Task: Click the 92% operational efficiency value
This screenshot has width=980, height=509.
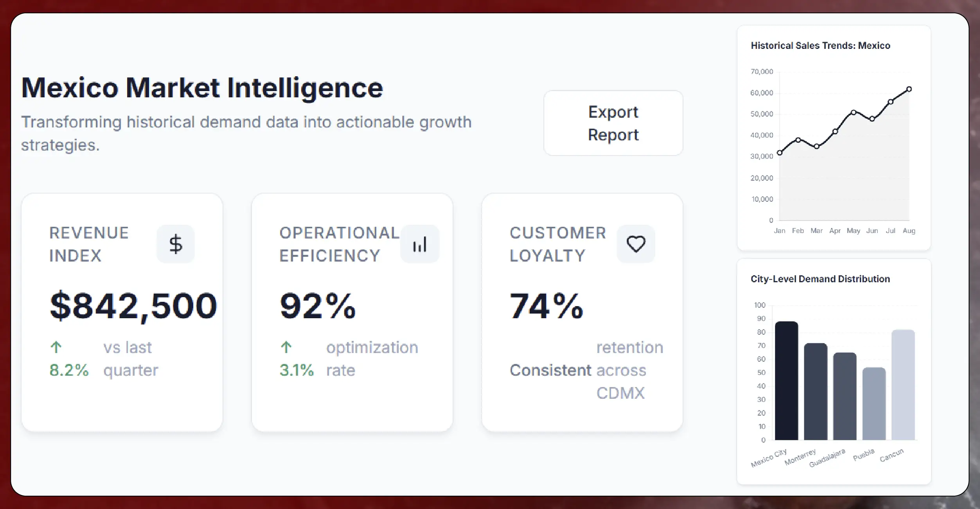Action: click(318, 306)
